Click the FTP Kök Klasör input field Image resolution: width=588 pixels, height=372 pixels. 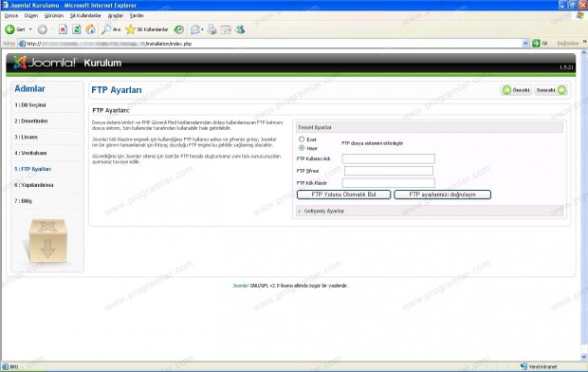click(389, 183)
